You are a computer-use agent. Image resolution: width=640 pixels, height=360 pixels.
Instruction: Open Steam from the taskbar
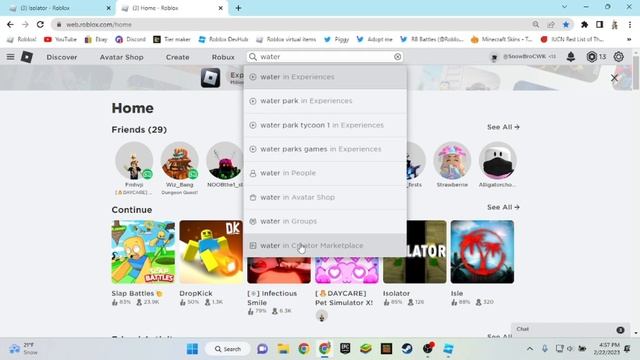pyautogui.click(x=407, y=349)
